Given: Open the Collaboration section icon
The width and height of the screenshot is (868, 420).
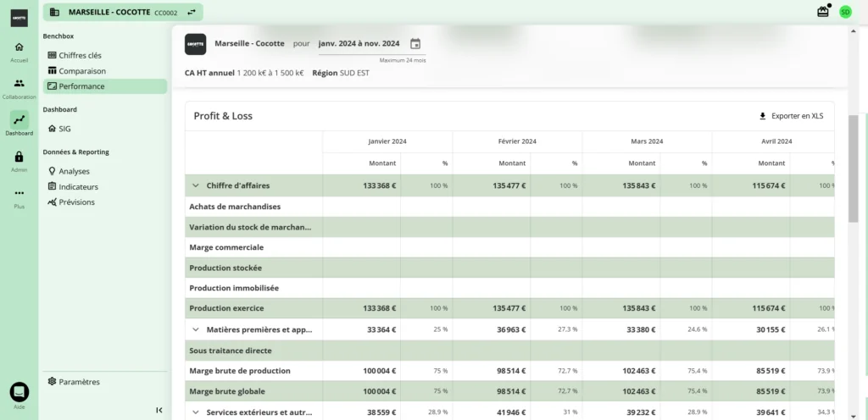Looking at the screenshot, I should 19,85.
